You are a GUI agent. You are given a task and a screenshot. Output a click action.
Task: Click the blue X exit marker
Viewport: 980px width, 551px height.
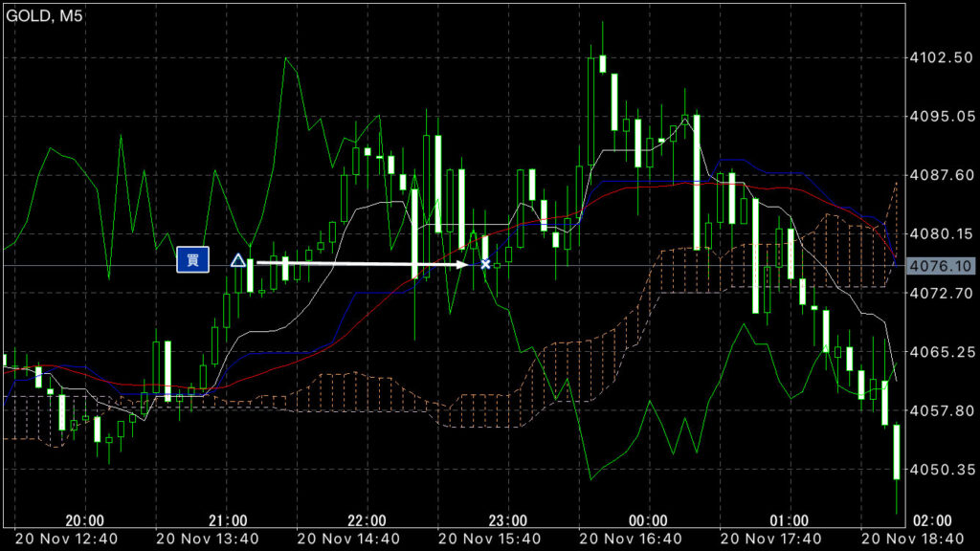click(x=485, y=263)
